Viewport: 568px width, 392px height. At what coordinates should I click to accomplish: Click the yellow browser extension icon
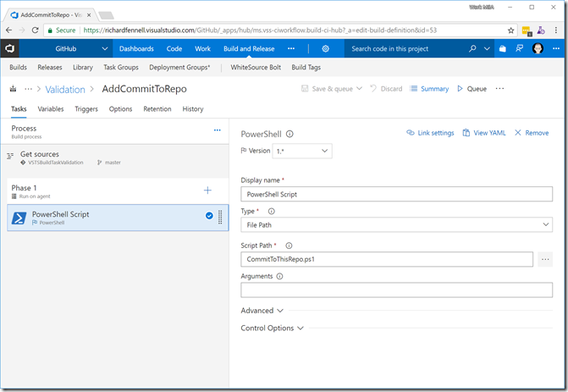click(x=527, y=30)
